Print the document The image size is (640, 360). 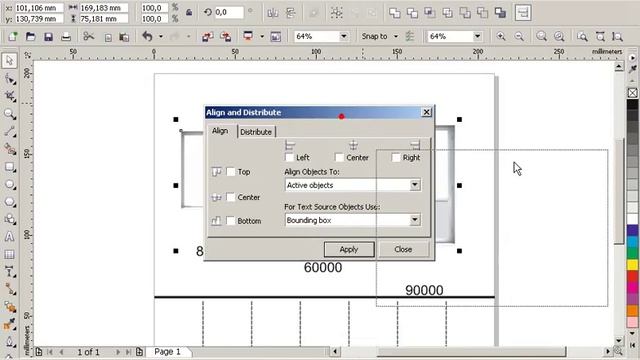coord(66,37)
